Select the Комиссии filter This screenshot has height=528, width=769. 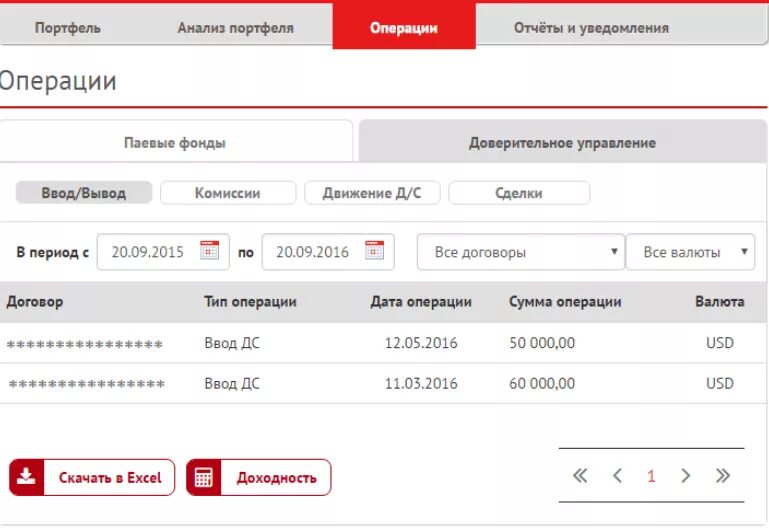[228, 193]
